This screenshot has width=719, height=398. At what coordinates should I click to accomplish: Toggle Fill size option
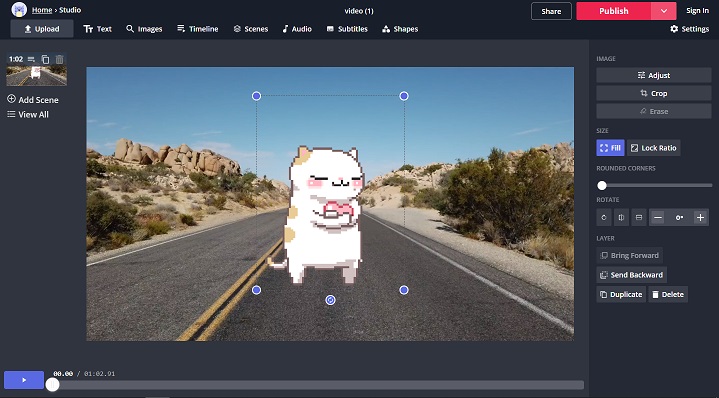[x=610, y=148]
